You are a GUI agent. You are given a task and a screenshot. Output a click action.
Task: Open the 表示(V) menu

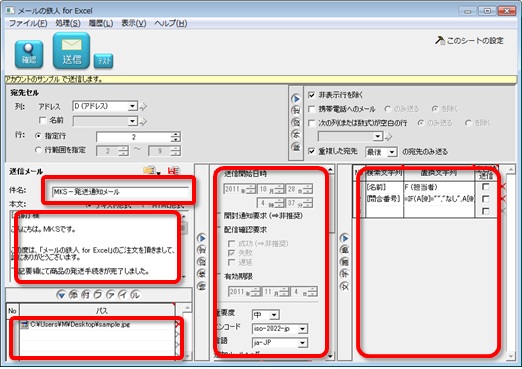click(x=134, y=23)
